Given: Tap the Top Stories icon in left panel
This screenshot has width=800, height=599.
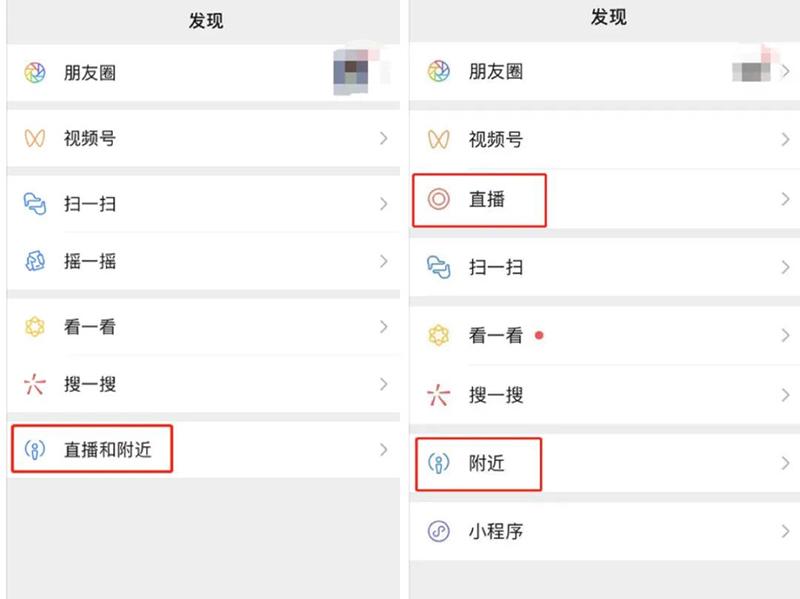Looking at the screenshot, I should coord(35,327).
